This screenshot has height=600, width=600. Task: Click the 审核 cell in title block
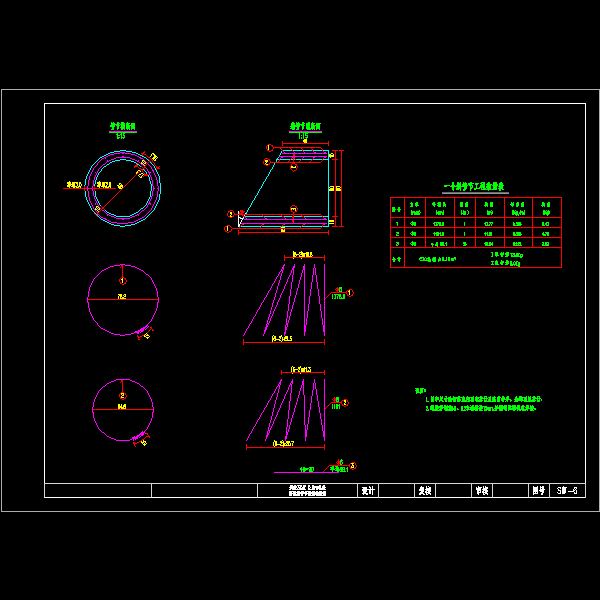[x=481, y=491]
